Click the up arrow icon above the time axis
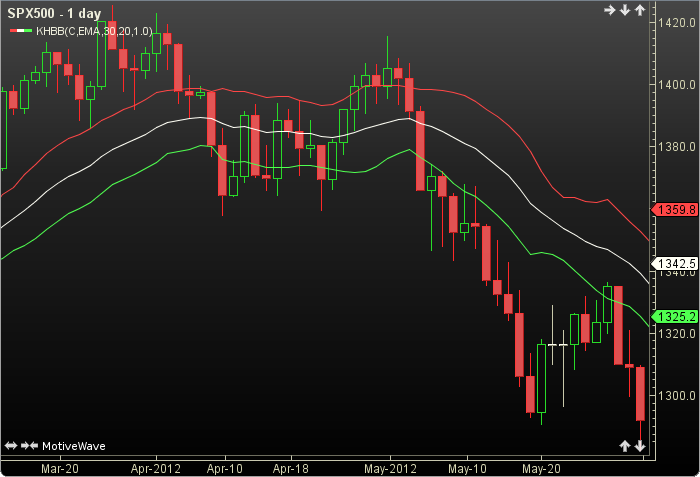 pos(625,445)
